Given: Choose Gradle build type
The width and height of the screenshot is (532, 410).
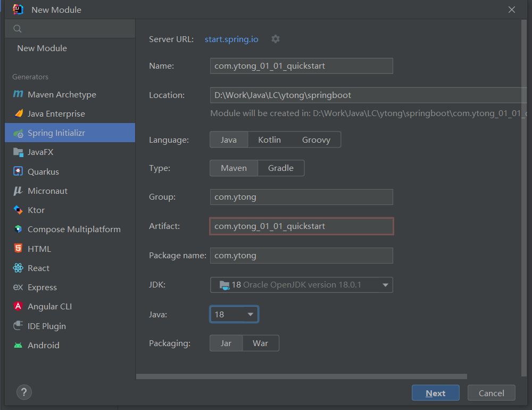Looking at the screenshot, I should click(x=281, y=168).
